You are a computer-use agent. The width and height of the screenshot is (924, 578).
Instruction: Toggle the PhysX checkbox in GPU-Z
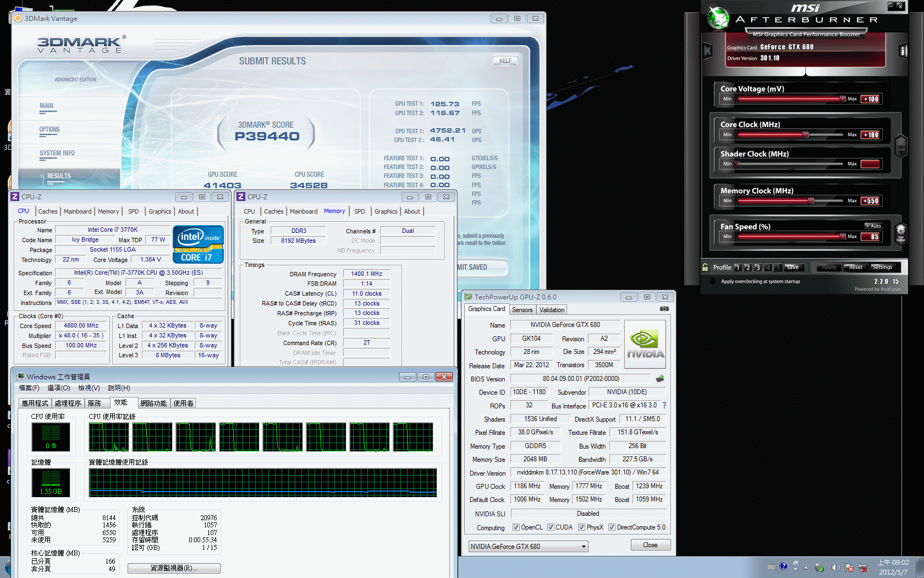(x=581, y=527)
